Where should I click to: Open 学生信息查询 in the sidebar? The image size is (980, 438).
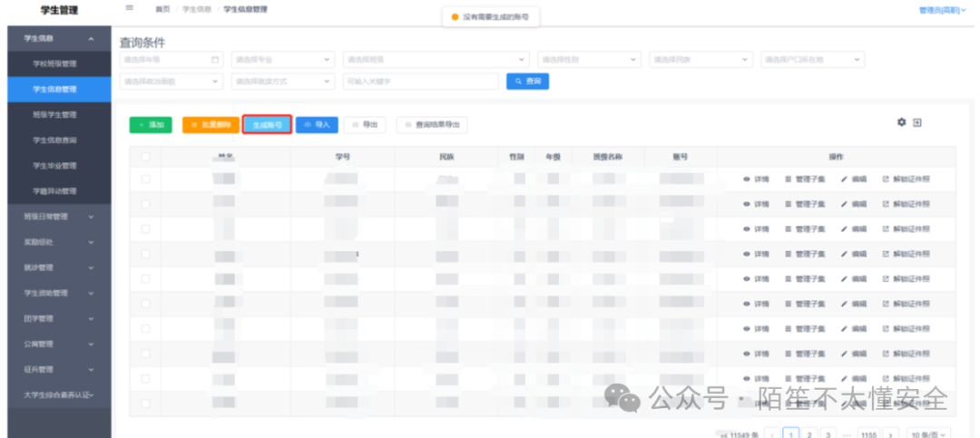point(59,141)
